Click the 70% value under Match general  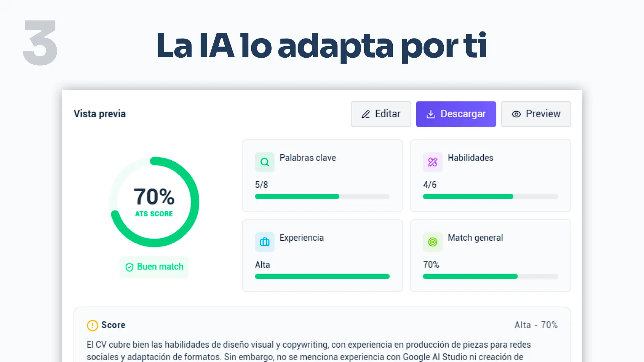pyautogui.click(x=431, y=265)
